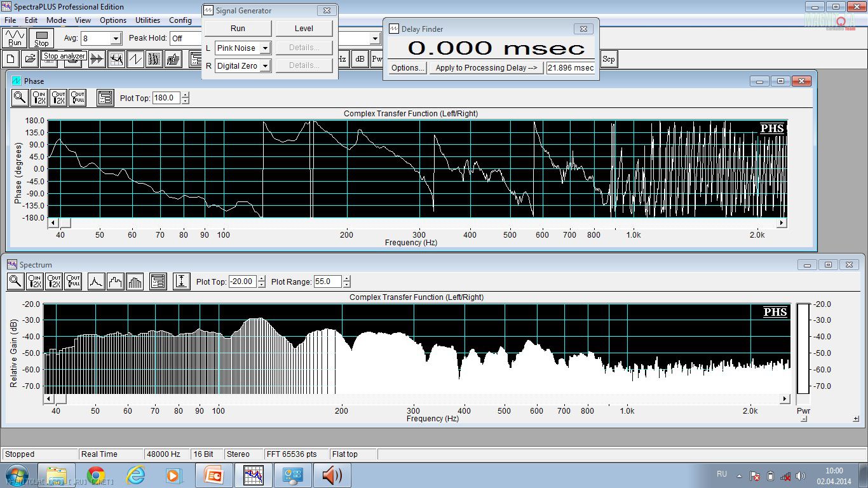Open the R channel Digital Zero dropdown
Viewport: 868px width, 488px height.
pos(265,65)
